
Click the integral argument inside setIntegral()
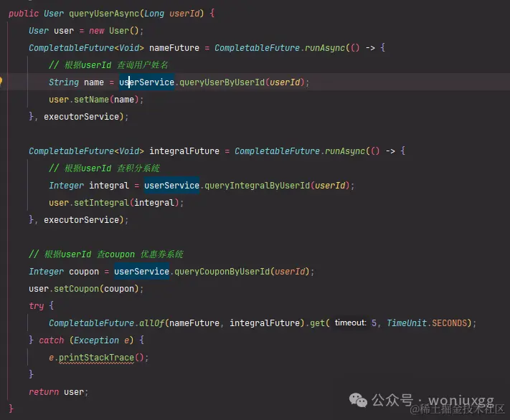pos(154,203)
